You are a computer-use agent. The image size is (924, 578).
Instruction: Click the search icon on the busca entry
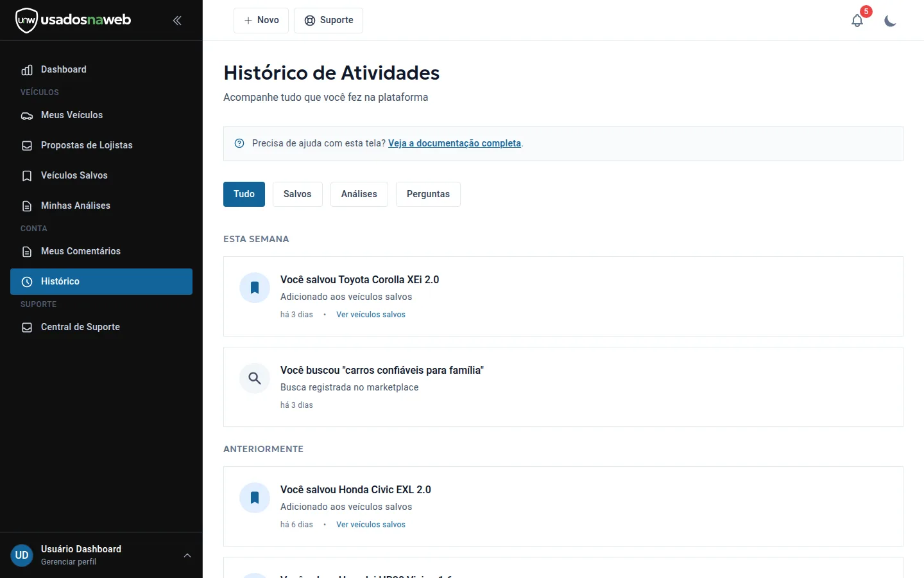coord(255,378)
